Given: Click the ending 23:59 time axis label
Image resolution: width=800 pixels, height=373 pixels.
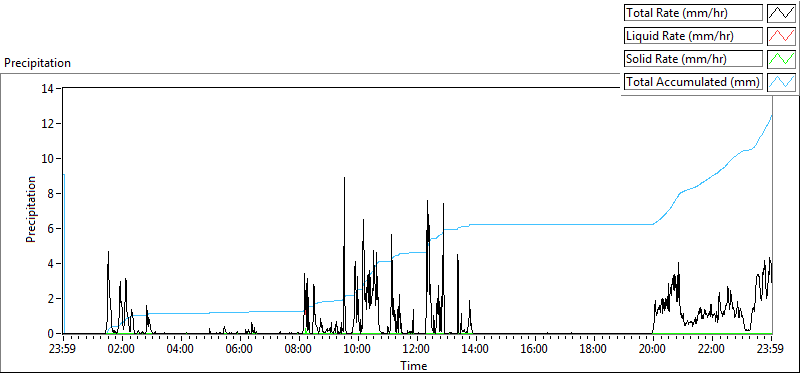Looking at the screenshot, I should pyautogui.click(x=771, y=350).
